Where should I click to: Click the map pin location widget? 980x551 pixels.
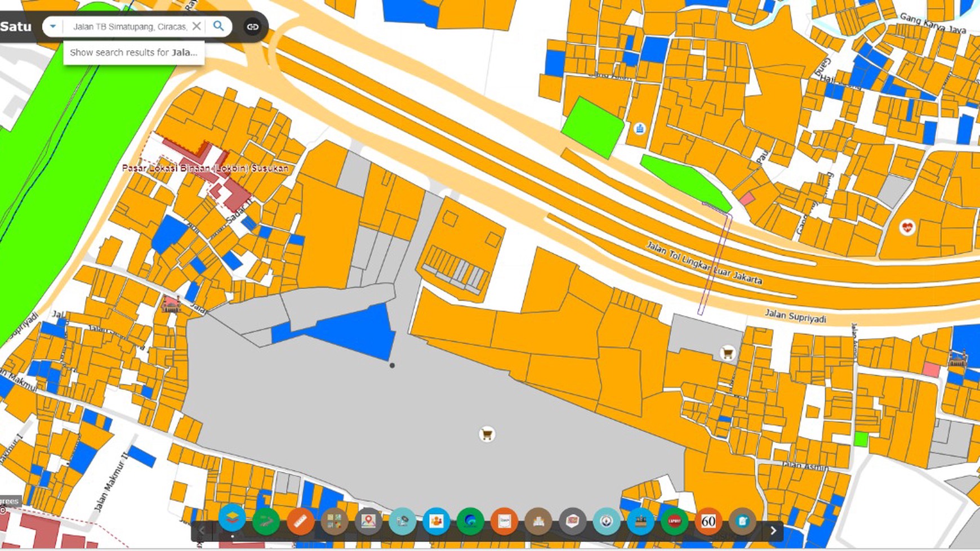[368, 521]
